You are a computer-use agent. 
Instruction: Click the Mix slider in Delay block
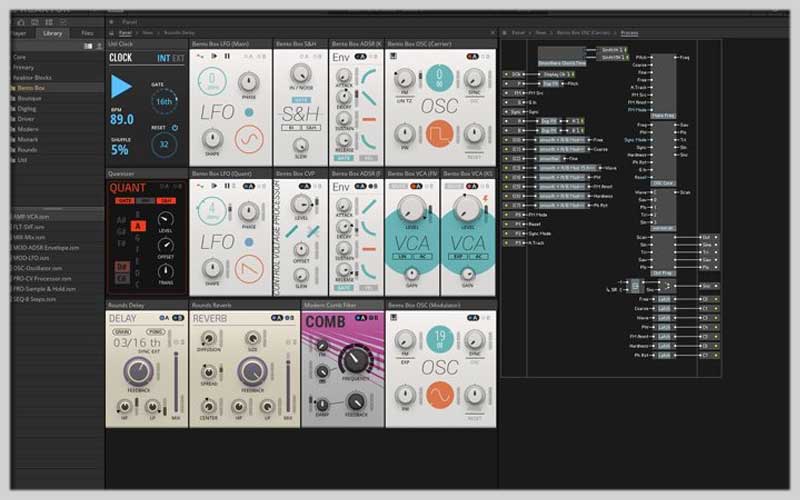tap(176, 381)
